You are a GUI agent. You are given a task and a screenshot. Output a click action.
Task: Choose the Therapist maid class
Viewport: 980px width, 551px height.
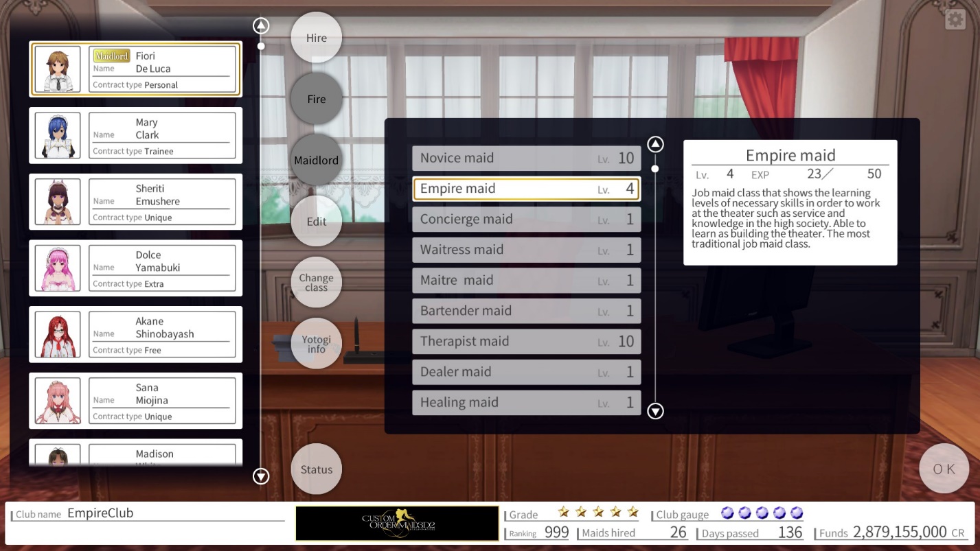click(x=526, y=342)
